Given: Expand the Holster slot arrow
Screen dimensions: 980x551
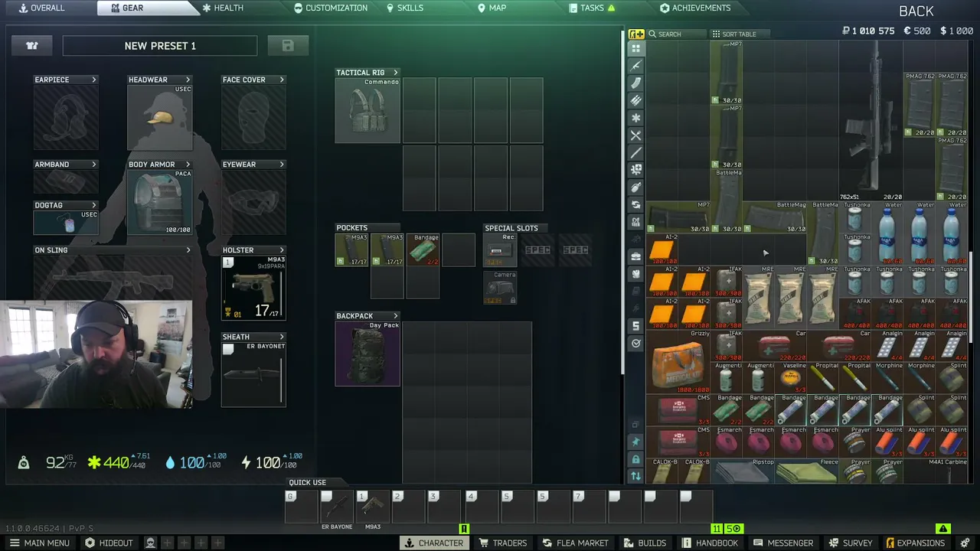Looking at the screenshot, I should point(282,250).
